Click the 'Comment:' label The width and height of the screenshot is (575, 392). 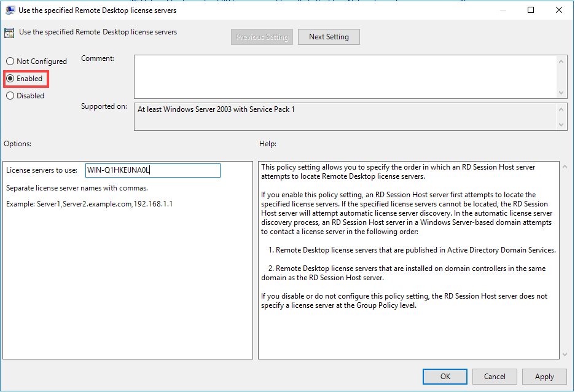tap(98, 58)
